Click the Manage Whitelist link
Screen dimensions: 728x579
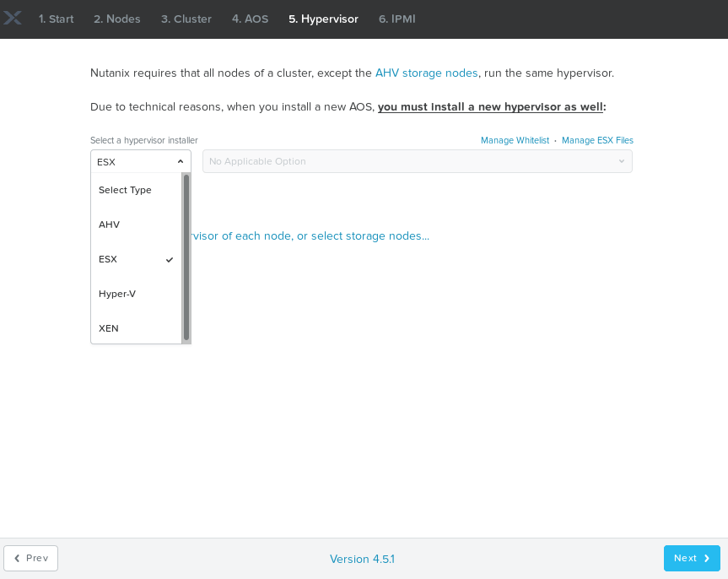tap(515, 140)
